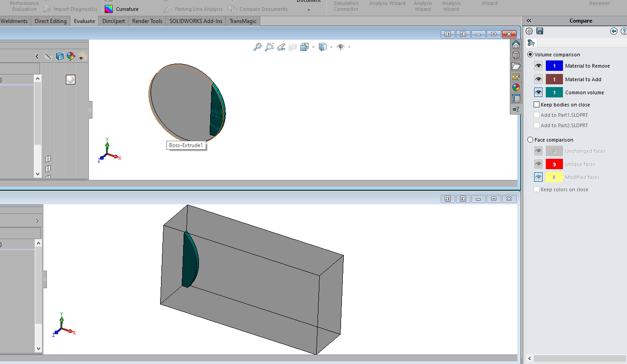Open Display Style dropdown arrow
Screen dimensions: 627x364
click(331, 47)
